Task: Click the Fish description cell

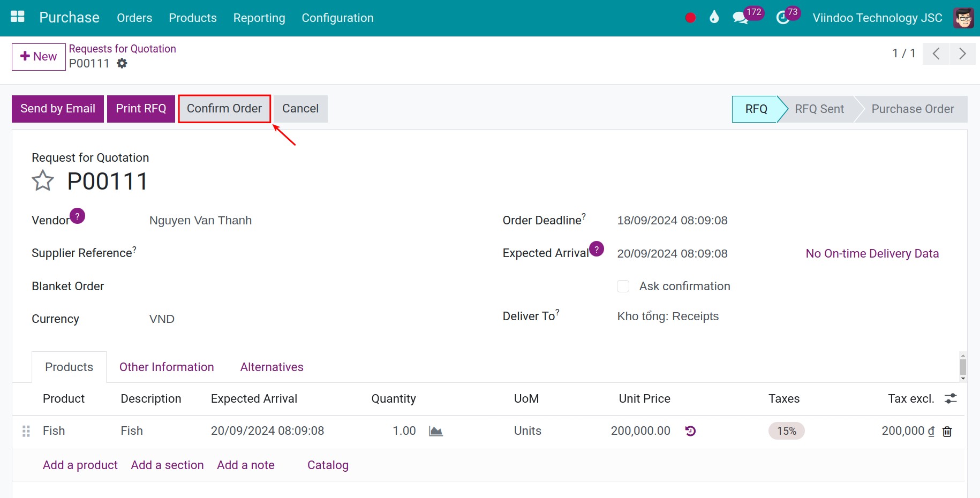Action: [x=132, y=431]
